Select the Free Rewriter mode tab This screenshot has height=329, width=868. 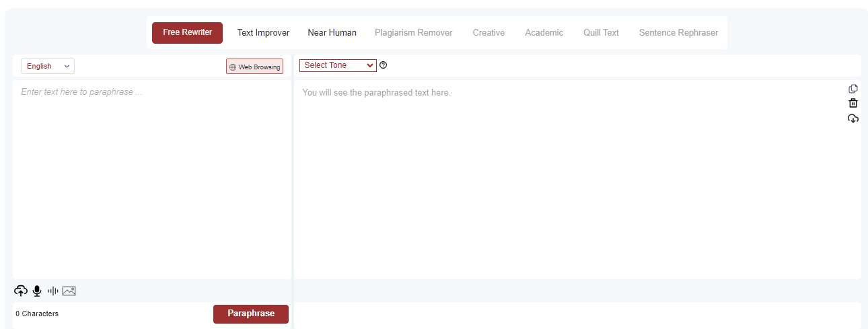[187, 32]
